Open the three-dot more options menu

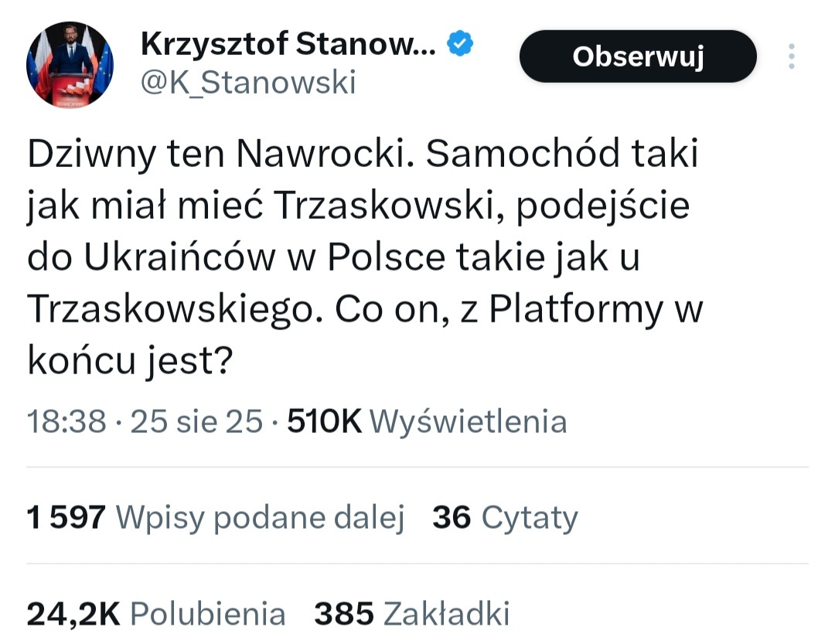(791, 56)
